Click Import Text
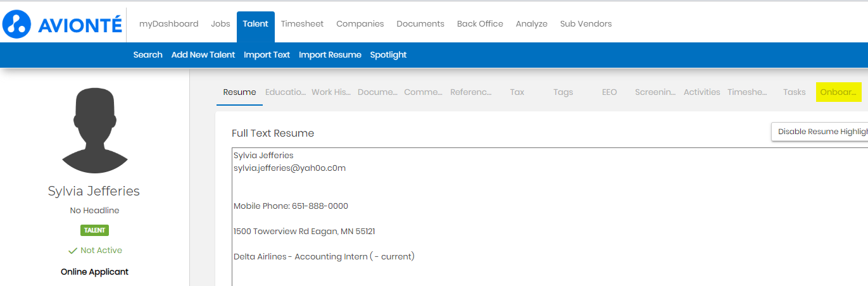868x286 pixels. click(x=267, y=55)
